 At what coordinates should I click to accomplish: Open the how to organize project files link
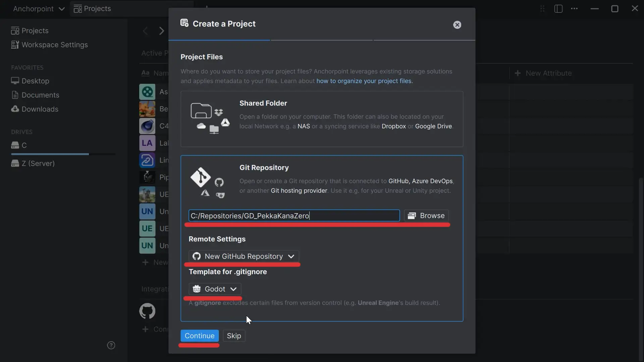pos(364,81)
